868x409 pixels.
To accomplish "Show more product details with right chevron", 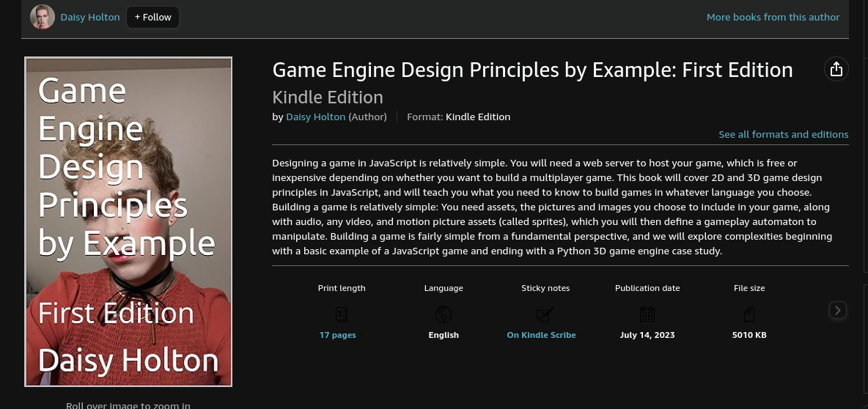I will point(837,311).
